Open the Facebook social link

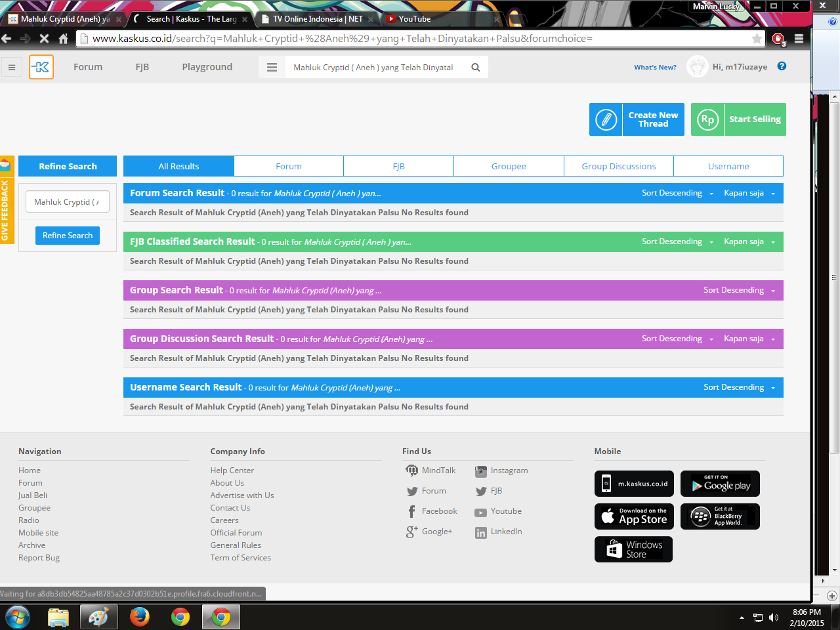[431, 511]
